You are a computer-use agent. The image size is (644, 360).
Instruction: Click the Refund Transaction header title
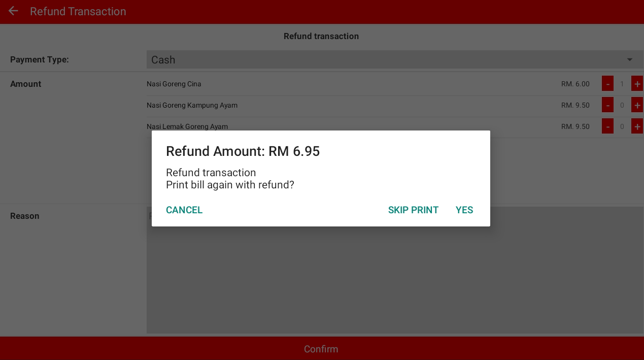point(78,11)
